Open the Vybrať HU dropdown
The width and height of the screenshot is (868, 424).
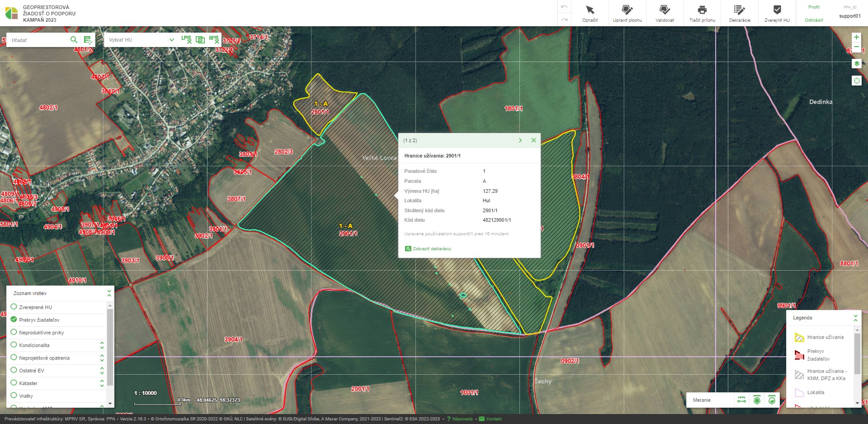pyautogui.click(x=141, y=40)
